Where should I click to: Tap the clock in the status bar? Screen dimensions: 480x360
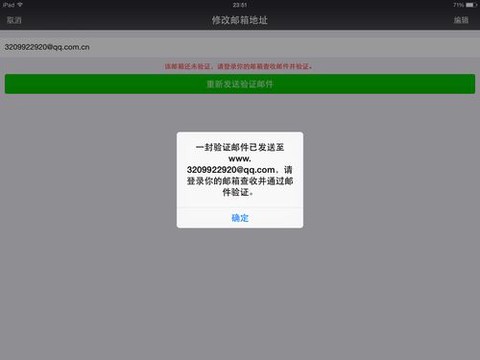240,5
